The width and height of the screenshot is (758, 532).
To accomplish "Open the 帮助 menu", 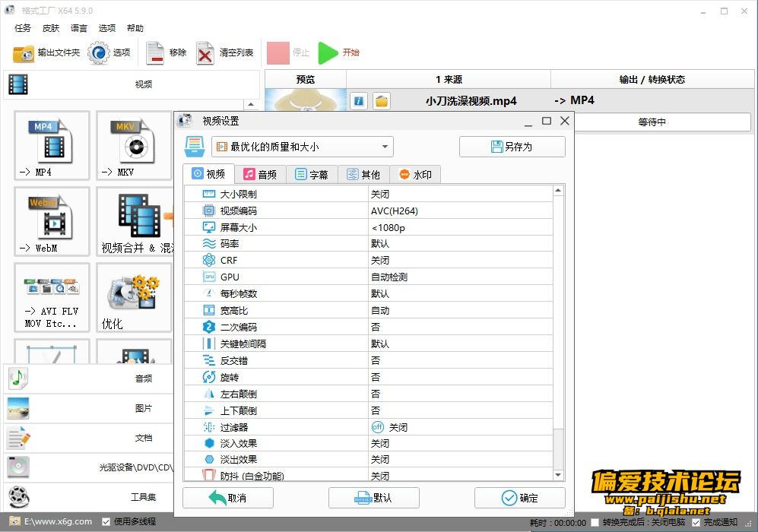I will click(135, 28).
